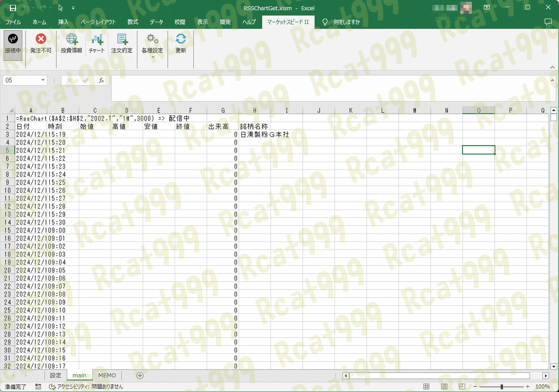Select the MEMO sheet tab

[107, 375]
